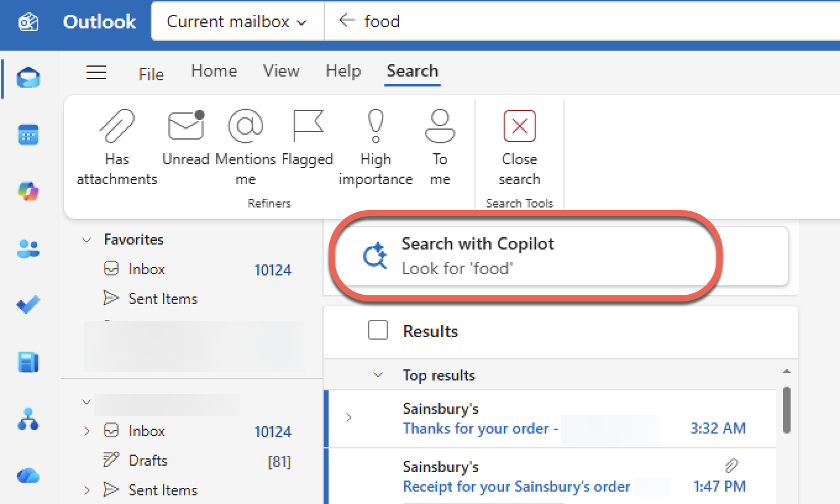Viewport: 840px width, 504px height.
Task: Open the account Inbox folder with 10124
Action: point(198,431)
